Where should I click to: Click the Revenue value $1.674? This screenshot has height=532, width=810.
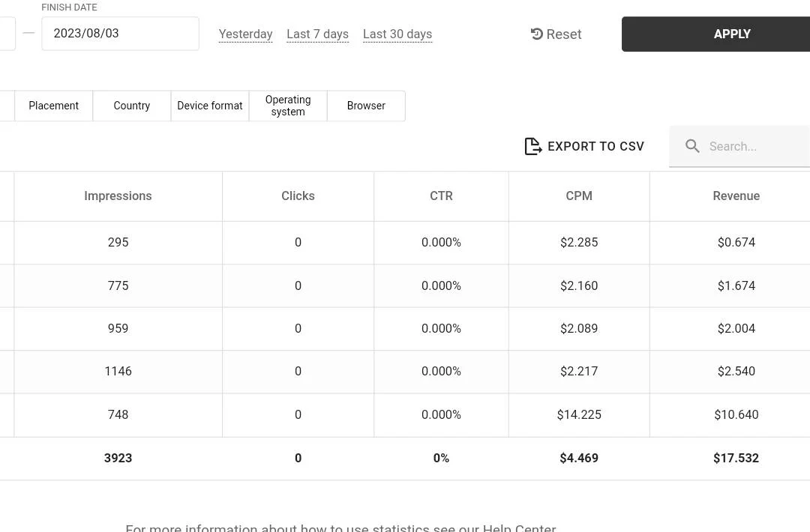[736, 286]
